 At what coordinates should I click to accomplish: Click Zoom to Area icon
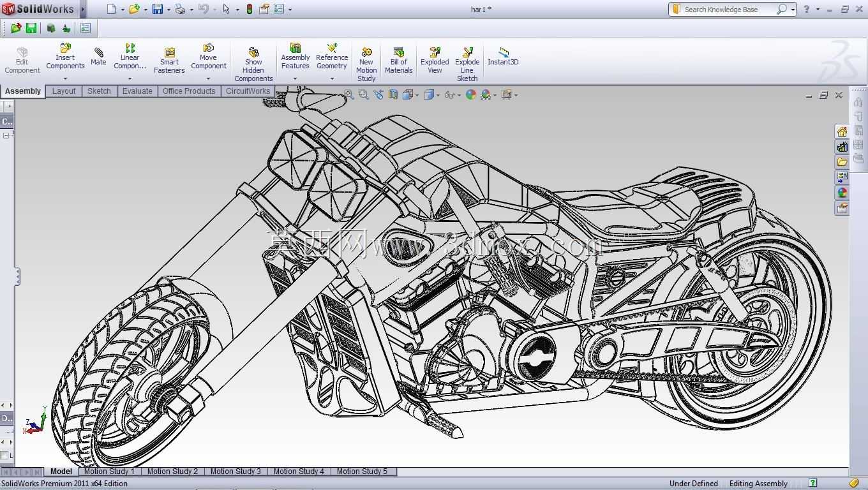point(363,94)
